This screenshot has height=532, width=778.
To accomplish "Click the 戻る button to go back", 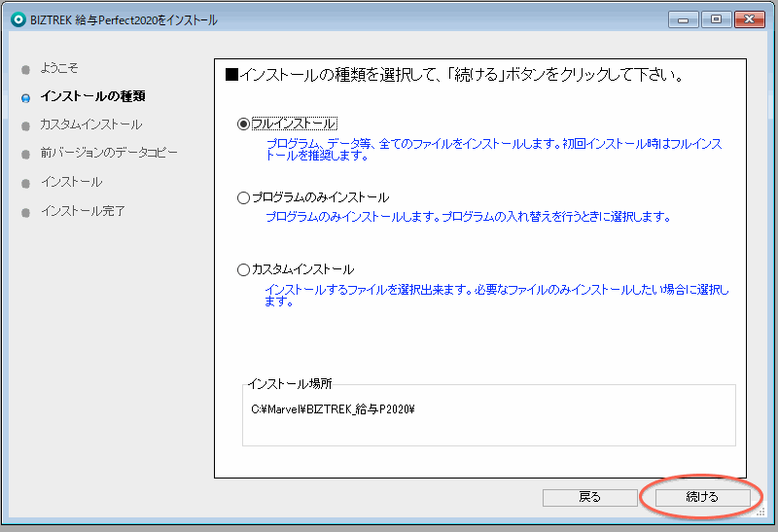I will (x=589, y=497).
